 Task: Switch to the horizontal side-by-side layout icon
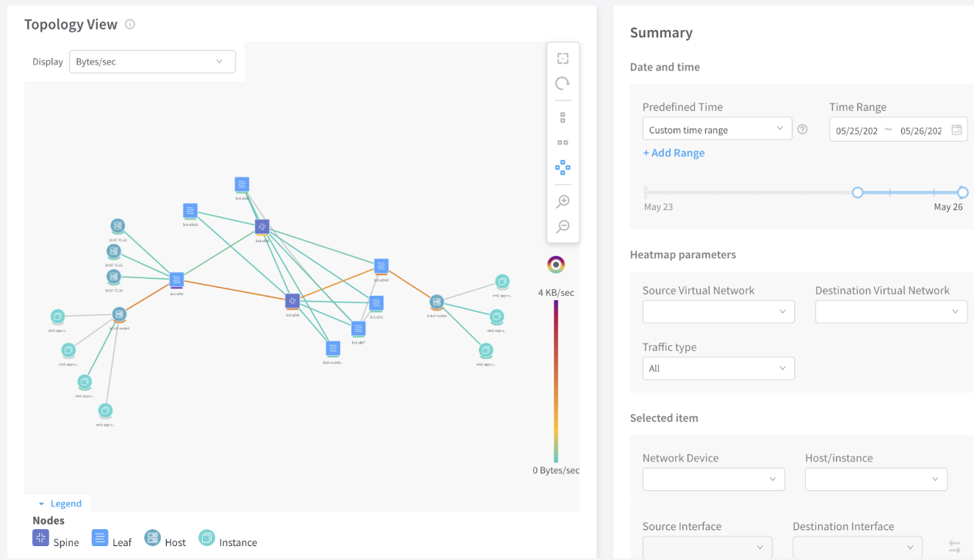pyautogui.click(x=563, y=142)
